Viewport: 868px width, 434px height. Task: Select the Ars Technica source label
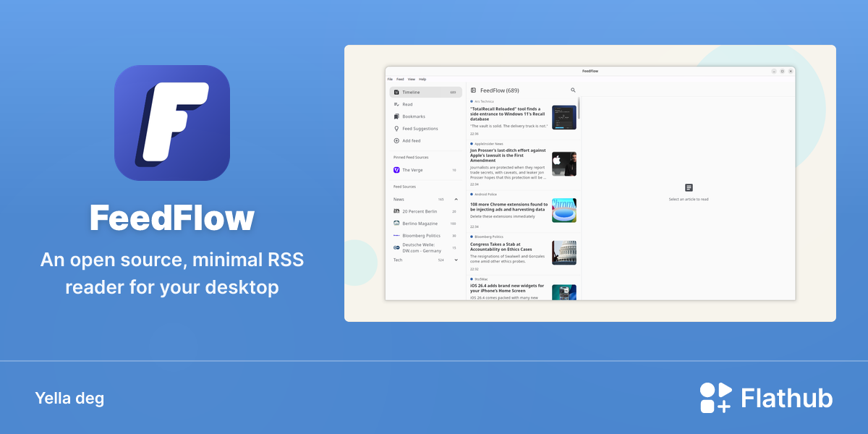484,101
